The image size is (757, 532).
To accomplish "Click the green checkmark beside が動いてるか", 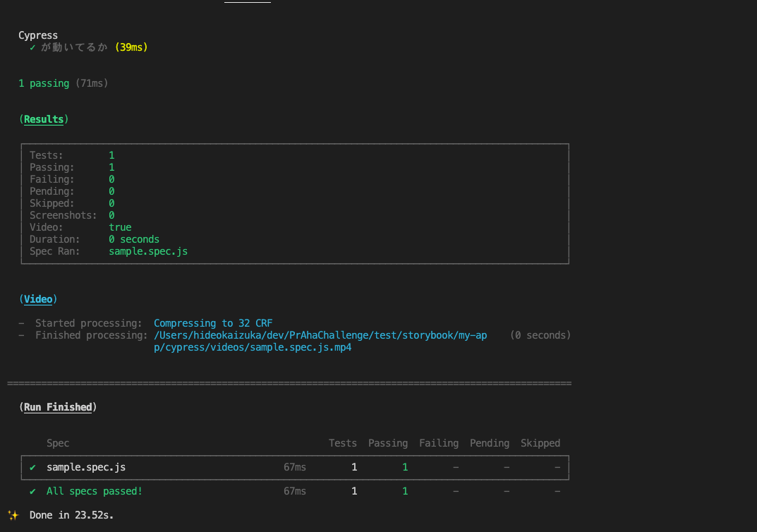I will (x=32, y=47).
